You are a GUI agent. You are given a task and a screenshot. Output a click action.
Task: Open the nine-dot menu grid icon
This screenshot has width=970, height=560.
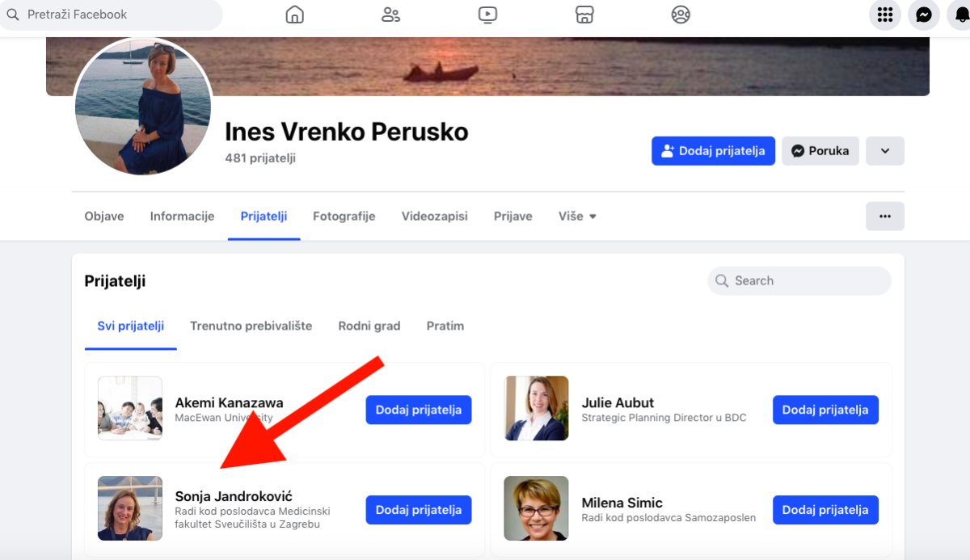pos(885,15)
